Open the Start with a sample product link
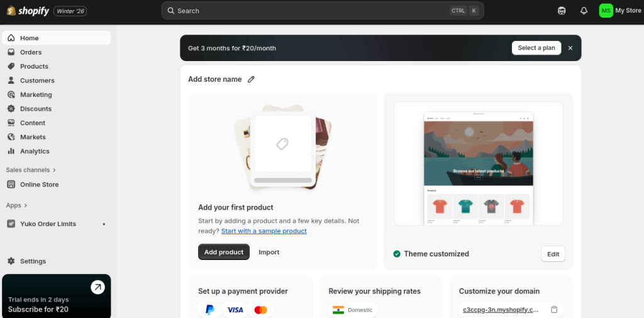The width and height of the screenshot is (644, 318). (264, 231)
